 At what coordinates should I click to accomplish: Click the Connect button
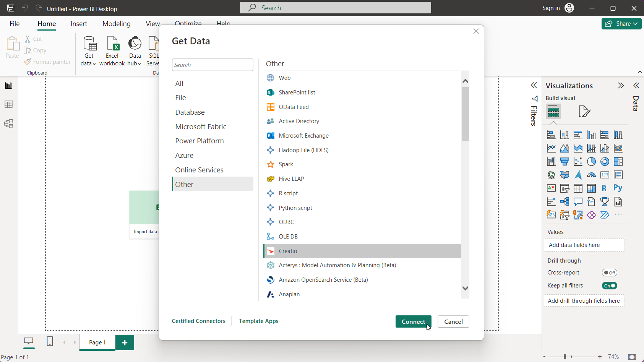pyautogui.click(x=414, y=321)
